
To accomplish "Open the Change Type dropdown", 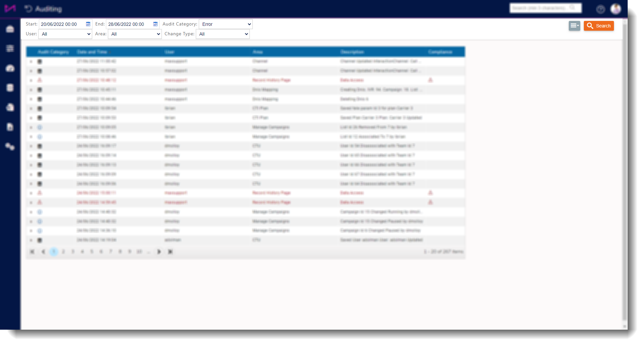I will pos(223,34).
